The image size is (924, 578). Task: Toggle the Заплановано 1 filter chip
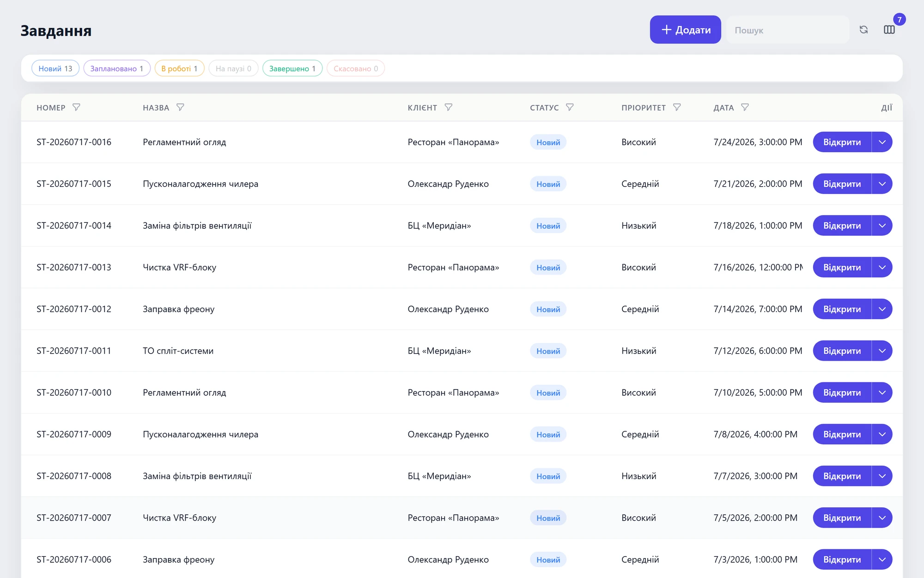coord(117,68)
